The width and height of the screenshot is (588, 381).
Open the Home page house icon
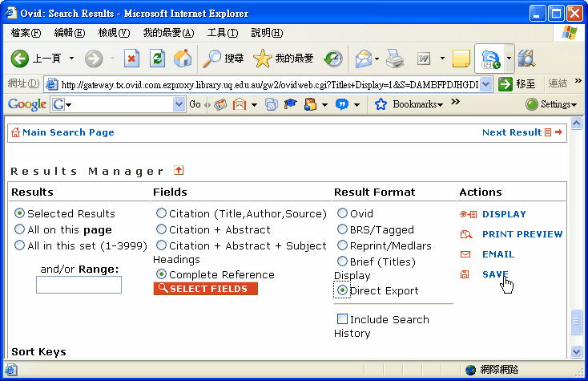(183, 59)
